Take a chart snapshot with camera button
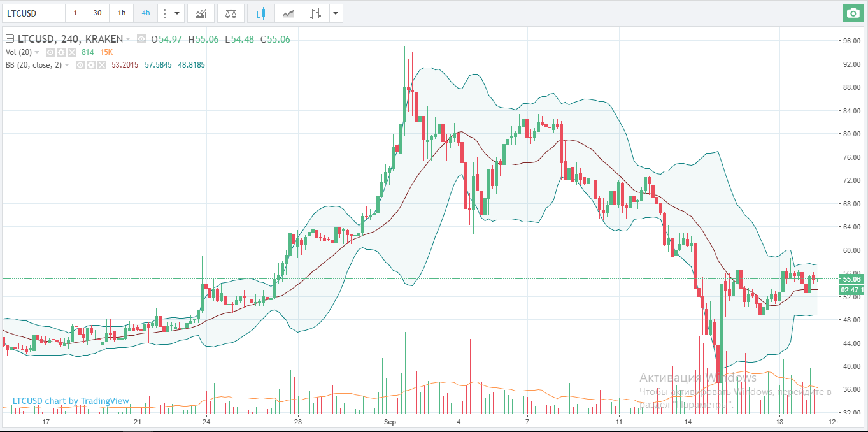 (851, 13)
